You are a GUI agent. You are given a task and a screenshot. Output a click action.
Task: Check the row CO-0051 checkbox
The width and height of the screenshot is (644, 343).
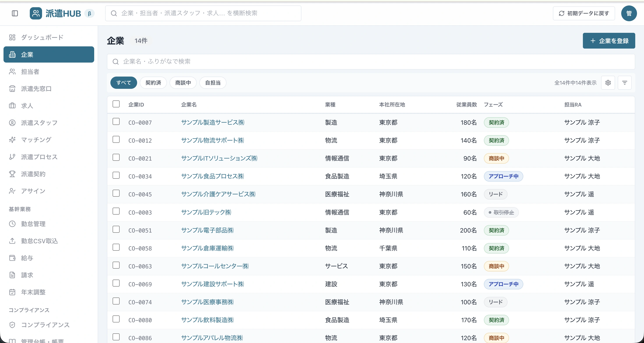[116, 229]
